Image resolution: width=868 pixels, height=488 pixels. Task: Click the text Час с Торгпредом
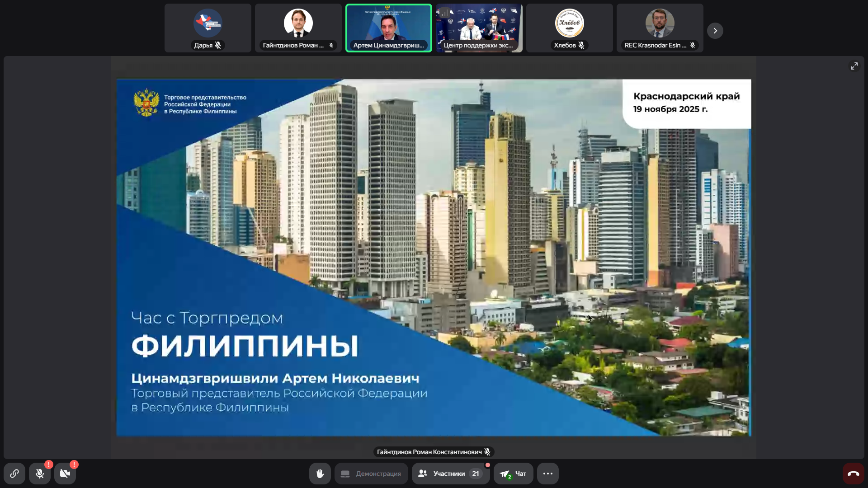point(207,318)
